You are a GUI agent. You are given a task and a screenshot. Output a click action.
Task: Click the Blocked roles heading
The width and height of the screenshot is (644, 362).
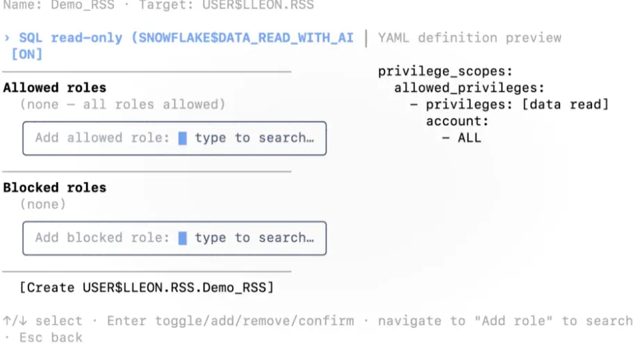(55, 188)
